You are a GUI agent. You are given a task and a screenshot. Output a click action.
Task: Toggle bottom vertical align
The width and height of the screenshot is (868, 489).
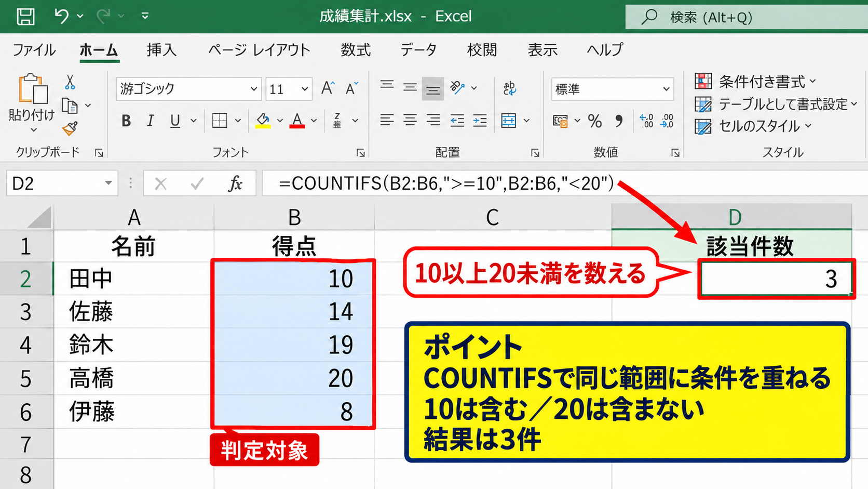click(x=433, y=88)
